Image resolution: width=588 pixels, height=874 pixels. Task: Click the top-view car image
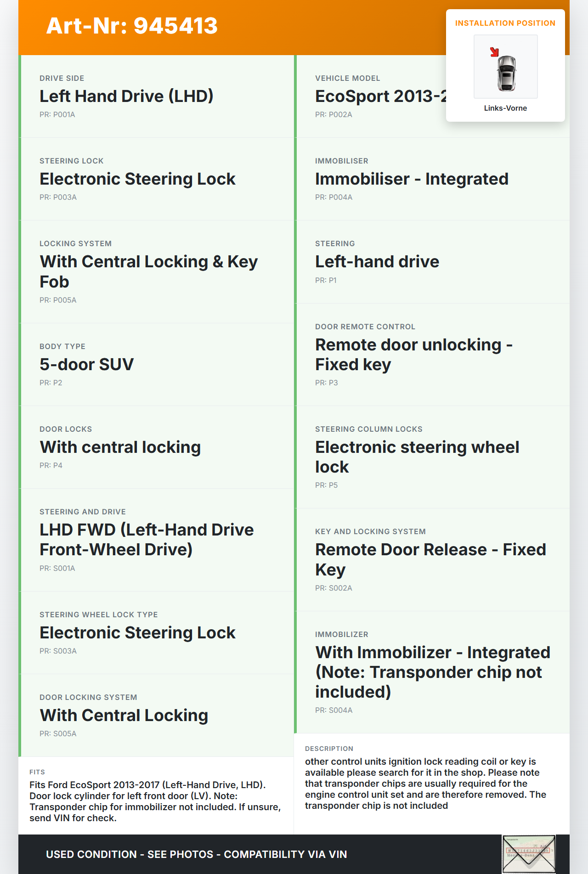tap(506, 73)
